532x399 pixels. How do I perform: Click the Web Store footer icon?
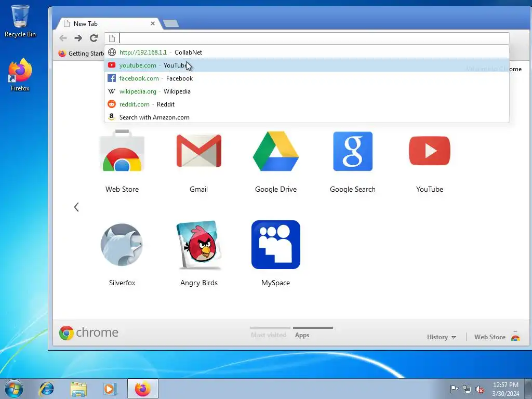pyautogui.click(x=515, y=336)
